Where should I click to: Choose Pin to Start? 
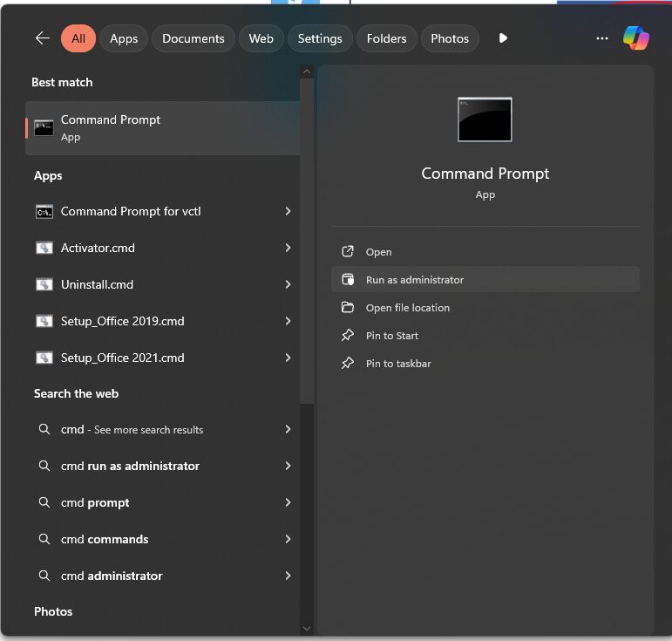485,335
